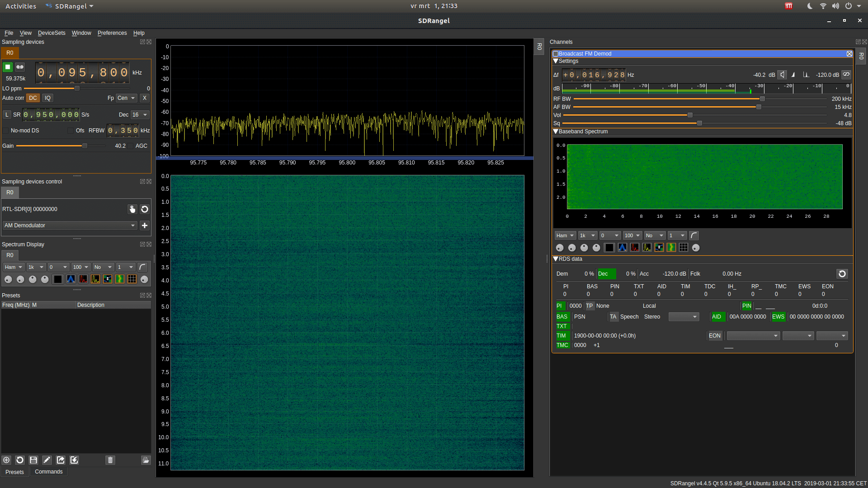Screen dimensions: 868x488
Task: Close the Broadcast FM Demod channel
Action: (x=849, y=54)
